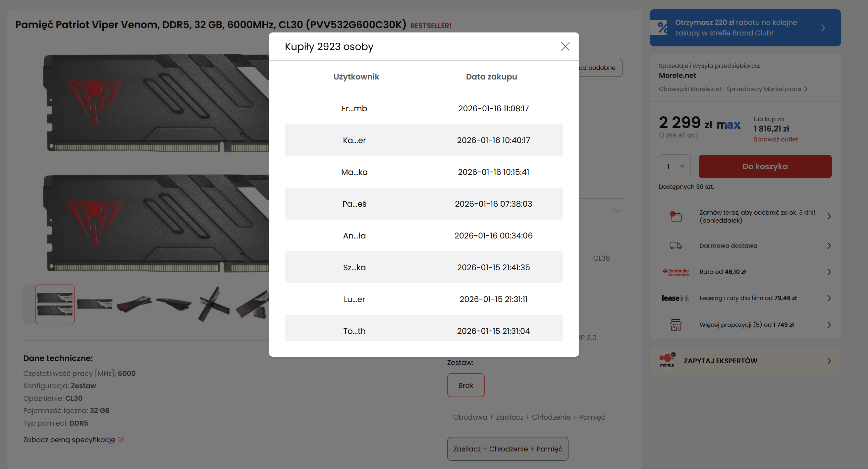Open the Sprawdź outlet link
The height and width of the screenshot is (469, 868).
[x=775, y=139]
